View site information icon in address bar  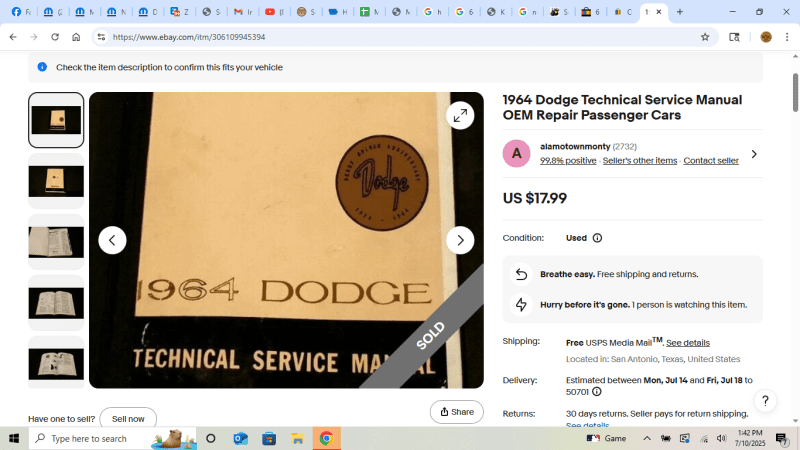101,37
